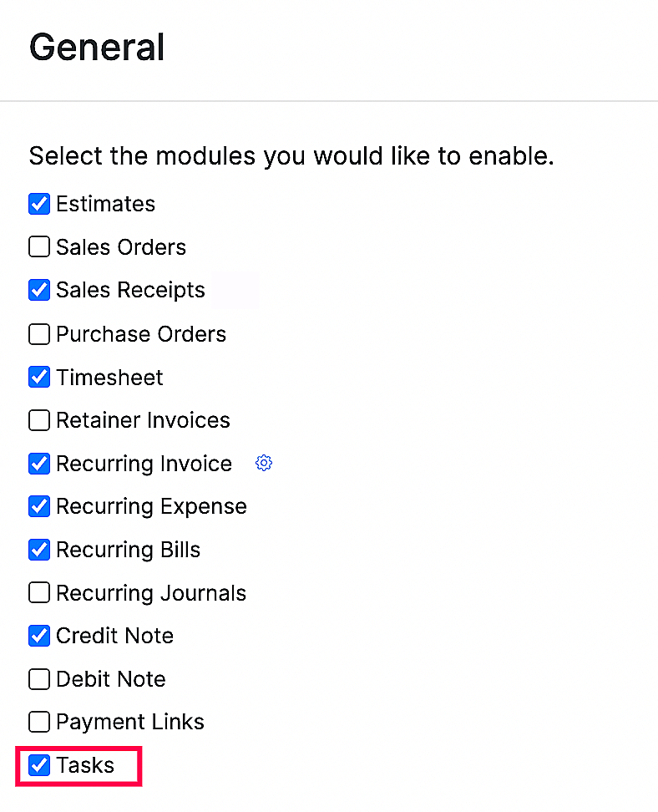Disable the Tasks module
The image size is (658, 812).
click(x=38, y=764)
